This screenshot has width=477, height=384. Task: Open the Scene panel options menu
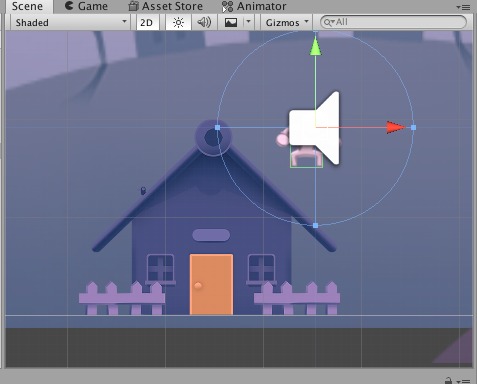click(463, 7)
